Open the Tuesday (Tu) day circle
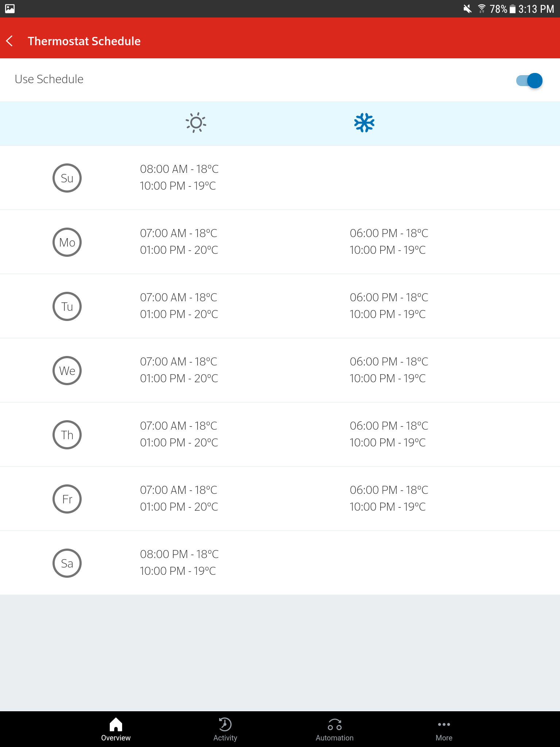This screenshot has width=560, height=747. pos(67,306)
